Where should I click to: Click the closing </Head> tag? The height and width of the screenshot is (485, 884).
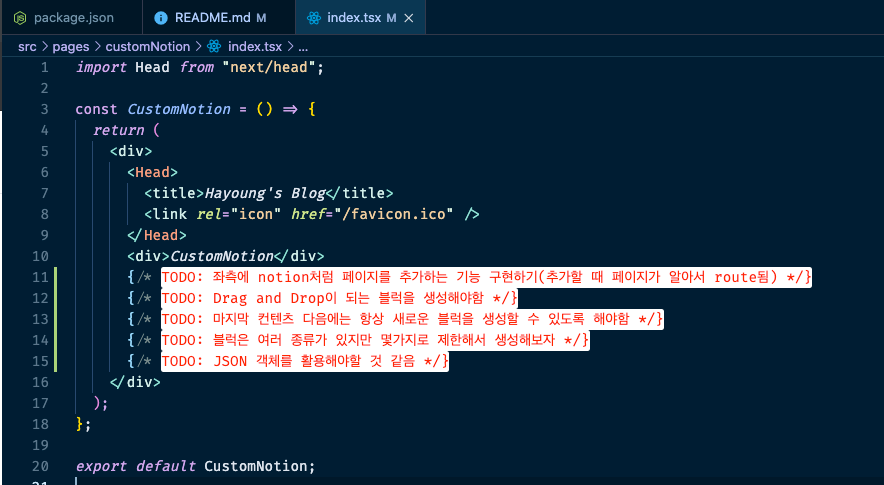(157, 235)
